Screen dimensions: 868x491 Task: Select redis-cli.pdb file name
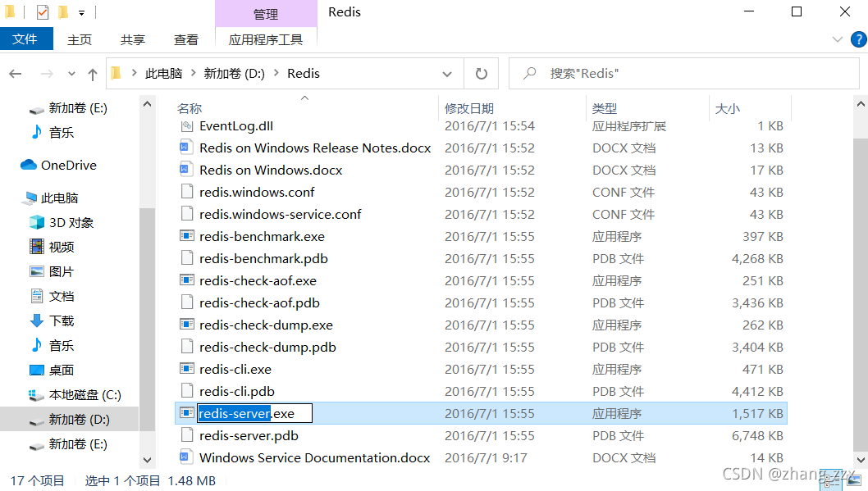tap(237, 391)
